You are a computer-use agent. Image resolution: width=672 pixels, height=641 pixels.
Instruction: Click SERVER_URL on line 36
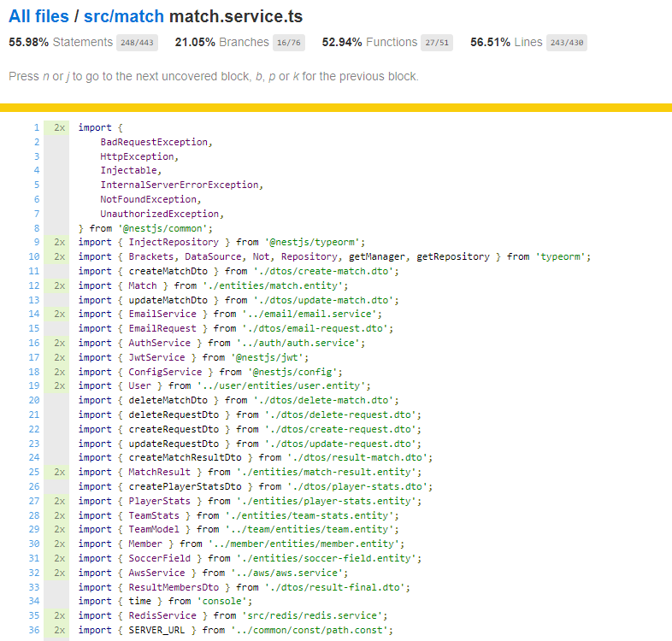[x=156, y=631]
